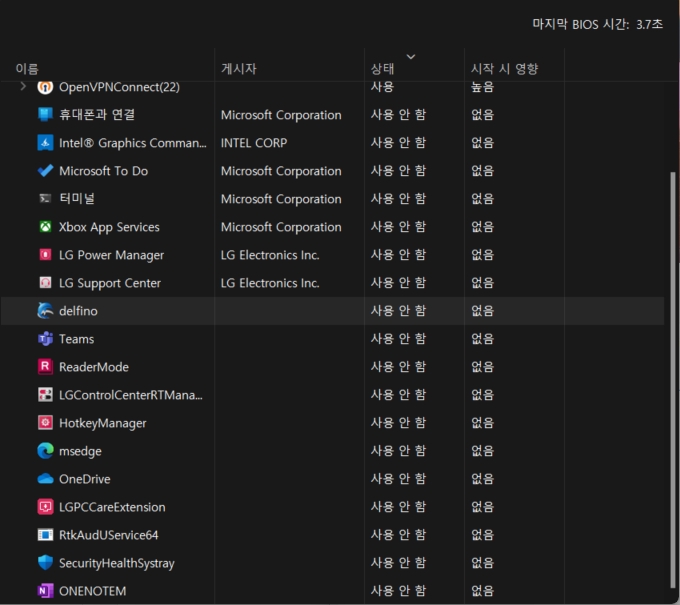Click Teams' 사용 안 함 status cell
Viewport: 680px width, 605px height.
(398, 338)
